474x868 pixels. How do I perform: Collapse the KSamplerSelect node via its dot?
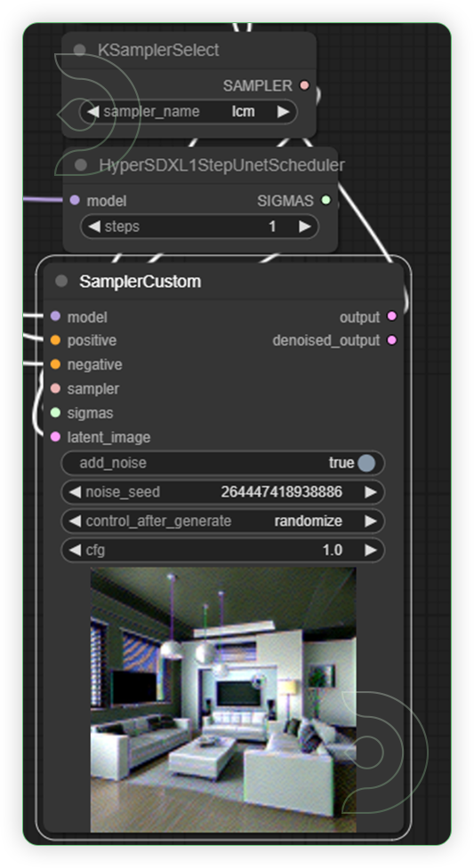pyautogui.click(x=80, y=51)
